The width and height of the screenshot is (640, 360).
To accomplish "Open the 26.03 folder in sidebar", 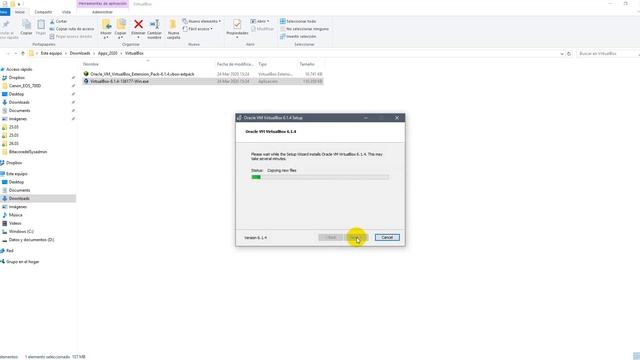I will coord(14,143).
